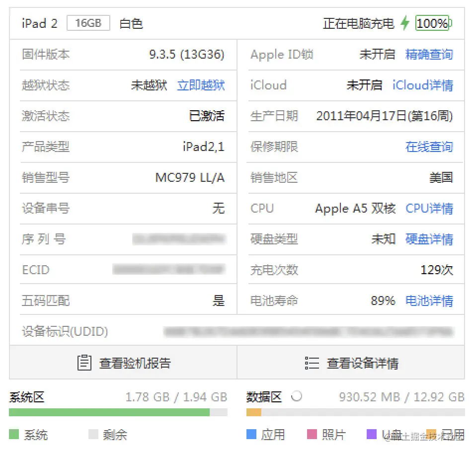The image size is (476, 454).
Task: Click the list icon beside 查看设备详情
Action: coord(312,363)
